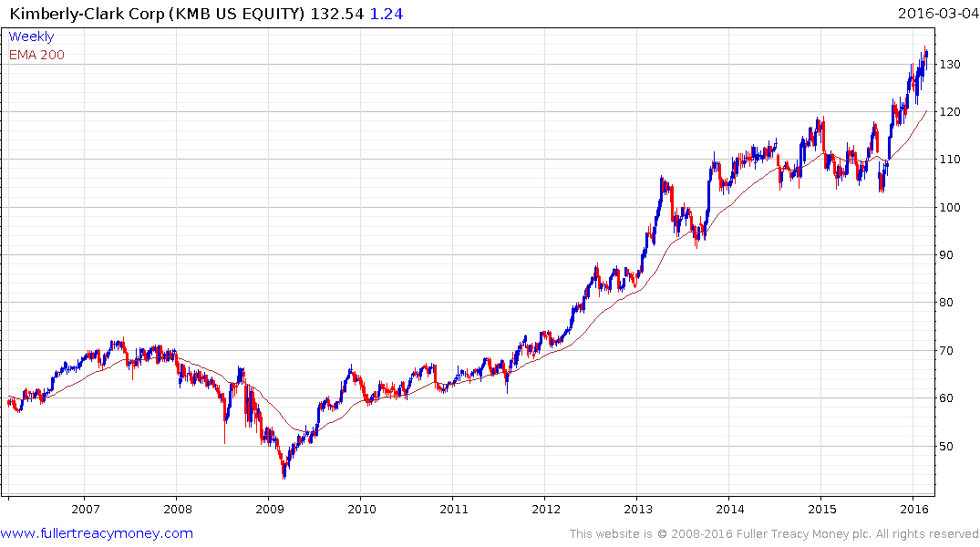Click the 2007 x-axis label
The width and height of the screenshot is (980, 547).
pyautogui.click(x=86, y=509)
